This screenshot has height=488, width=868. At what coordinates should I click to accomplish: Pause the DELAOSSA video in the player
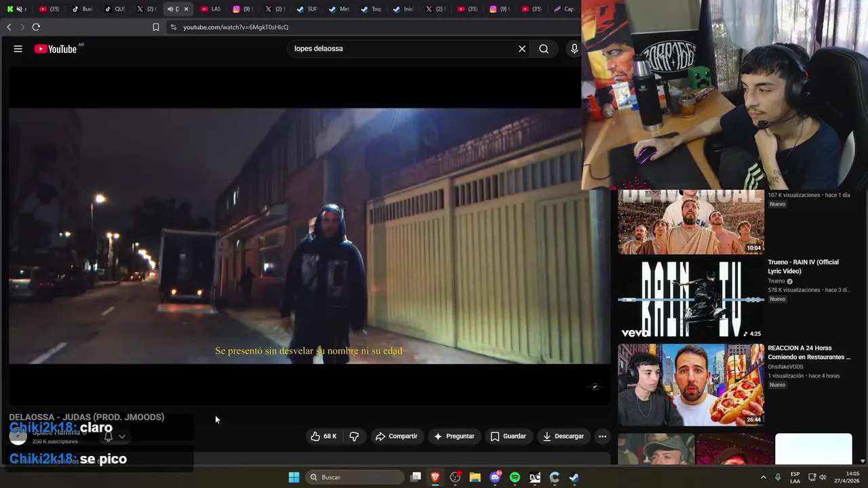[309, 236]
